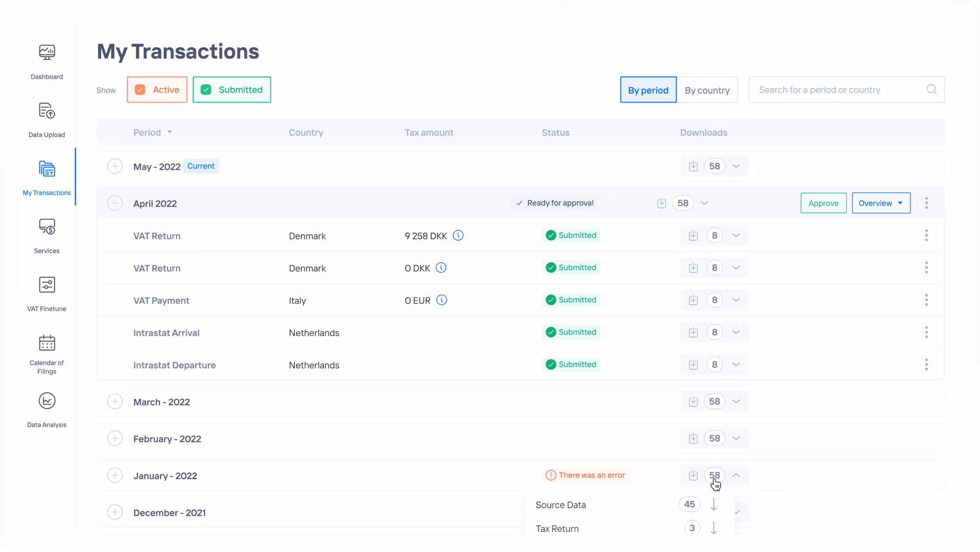Image resolution: width=980 pixels, height=552 pixels.
Task: Open the Services sidebar icon
Action: pyautogui.click(x=47, y=227)
